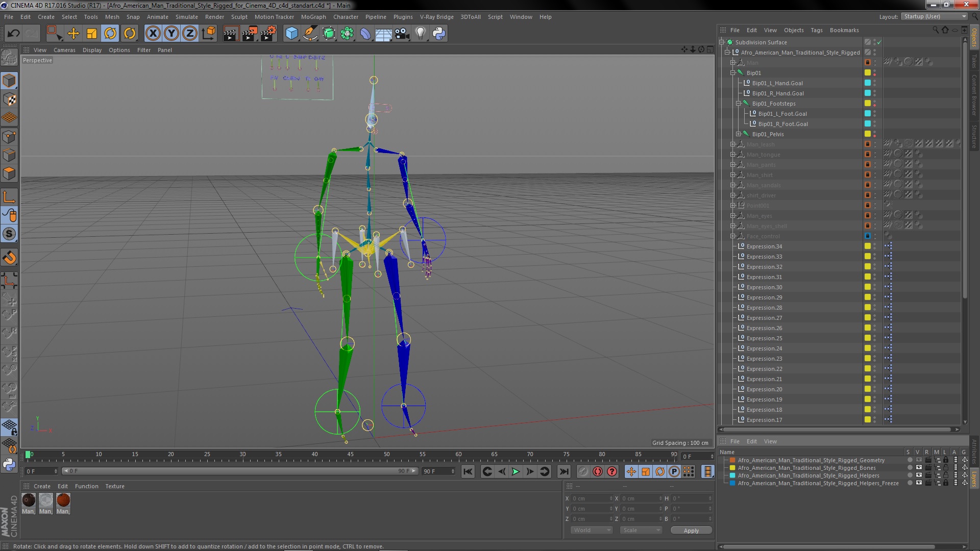This screenshot has height=551, width=980.
Task: Select the Rotate tool
Action: point(110,34)
